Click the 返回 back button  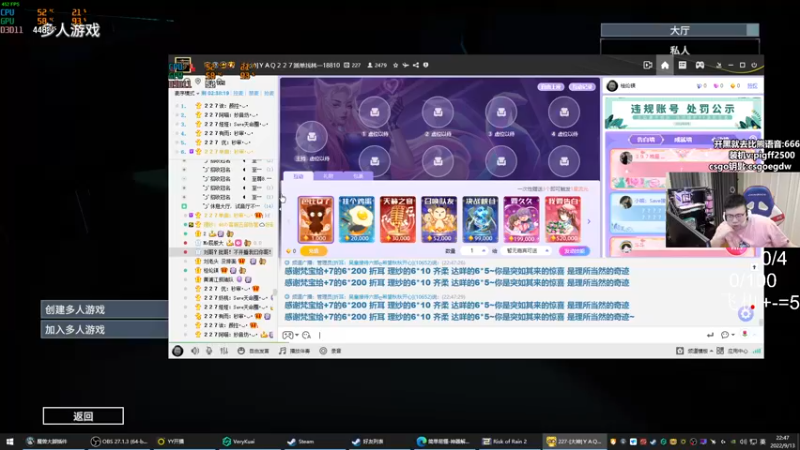click(x=83, y=416)
